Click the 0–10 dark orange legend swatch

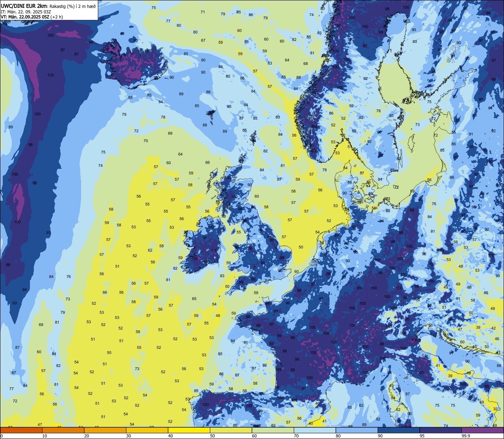tap(21, 430)
